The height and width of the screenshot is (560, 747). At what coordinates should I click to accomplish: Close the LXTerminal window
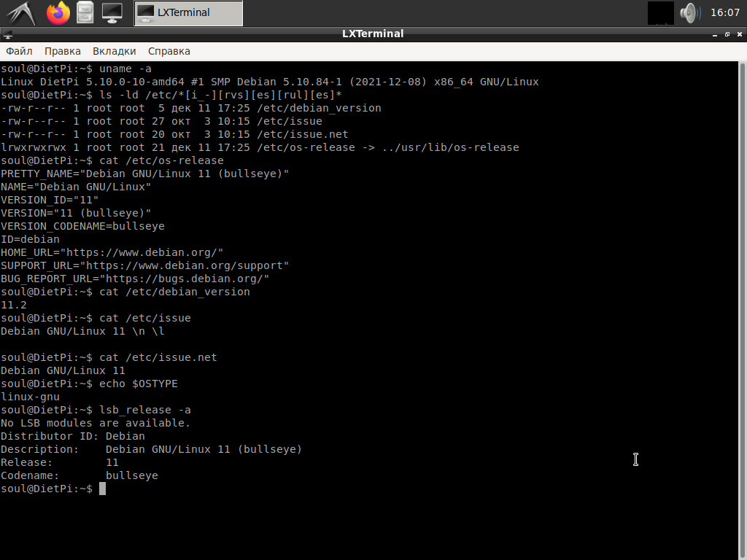(x=740, y=34)
